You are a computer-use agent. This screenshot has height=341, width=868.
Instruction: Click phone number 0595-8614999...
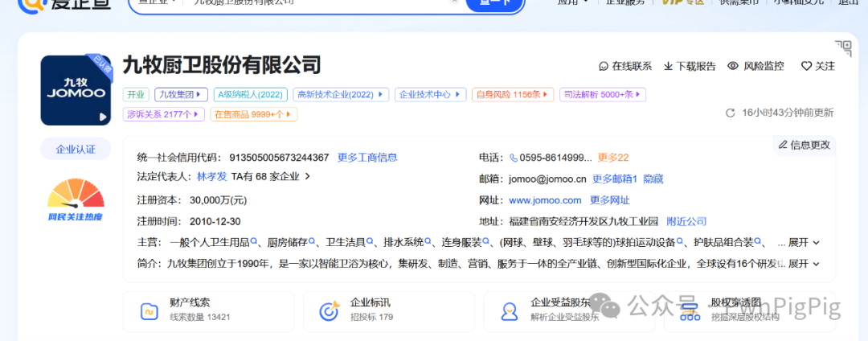pyautogui.click(x=555, y=158)
